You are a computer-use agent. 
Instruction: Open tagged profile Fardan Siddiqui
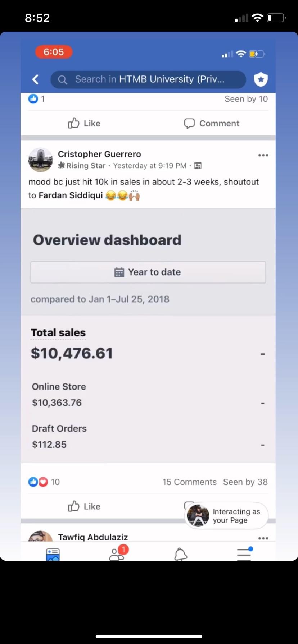click(71, 195)
